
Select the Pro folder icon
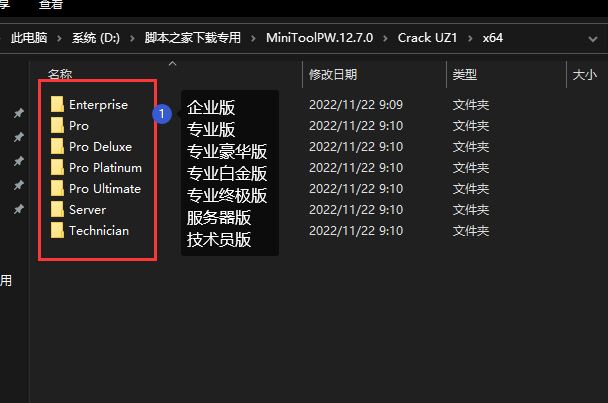pos(57,125)
